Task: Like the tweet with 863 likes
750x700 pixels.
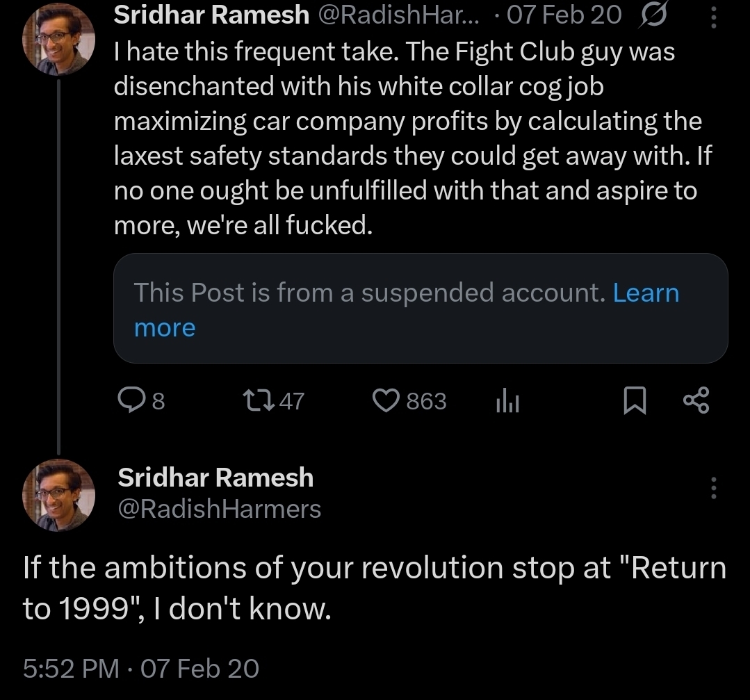Action: 384,400
